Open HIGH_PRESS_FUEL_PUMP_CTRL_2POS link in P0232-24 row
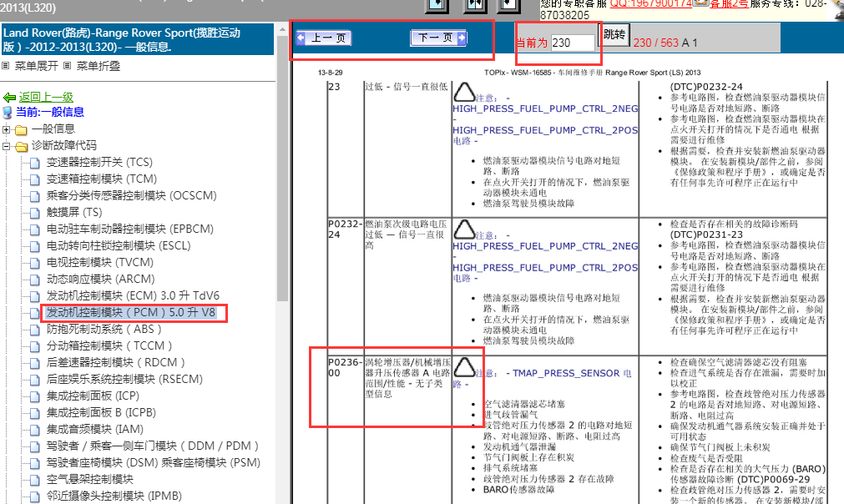This screenshot has width=844, height=504. [x=545, y=268]
